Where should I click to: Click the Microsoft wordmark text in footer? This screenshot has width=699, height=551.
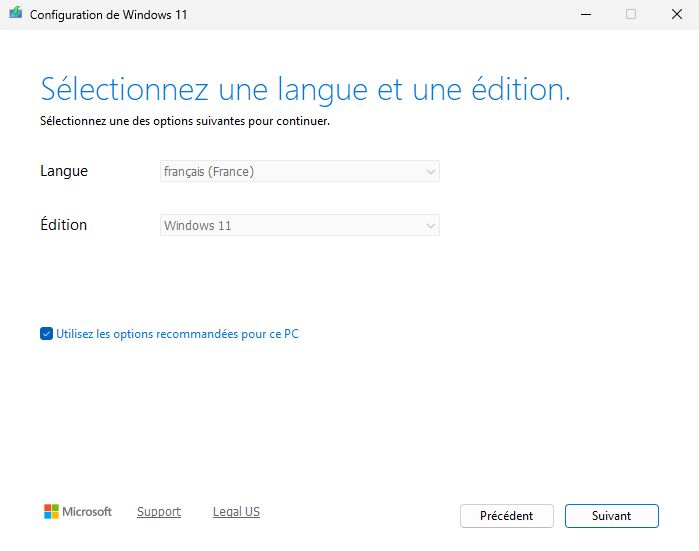(x=87, y=512)
